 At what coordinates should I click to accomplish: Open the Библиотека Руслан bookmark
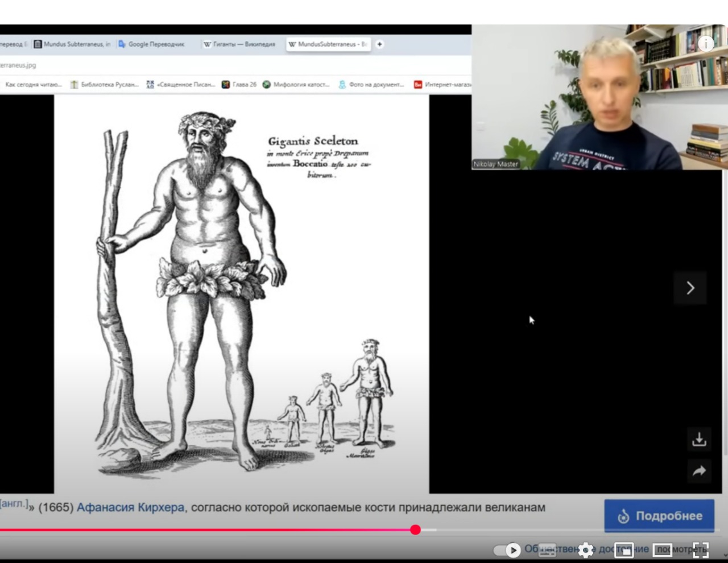(x=105, y=85)
